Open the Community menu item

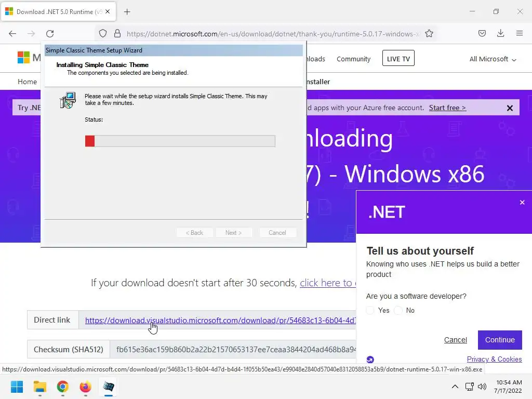tap(353, 59)
